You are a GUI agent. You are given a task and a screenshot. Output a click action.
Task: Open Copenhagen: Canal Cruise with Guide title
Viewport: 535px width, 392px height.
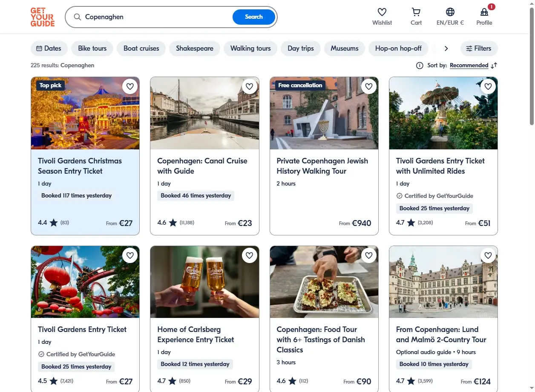coord(202,166)
